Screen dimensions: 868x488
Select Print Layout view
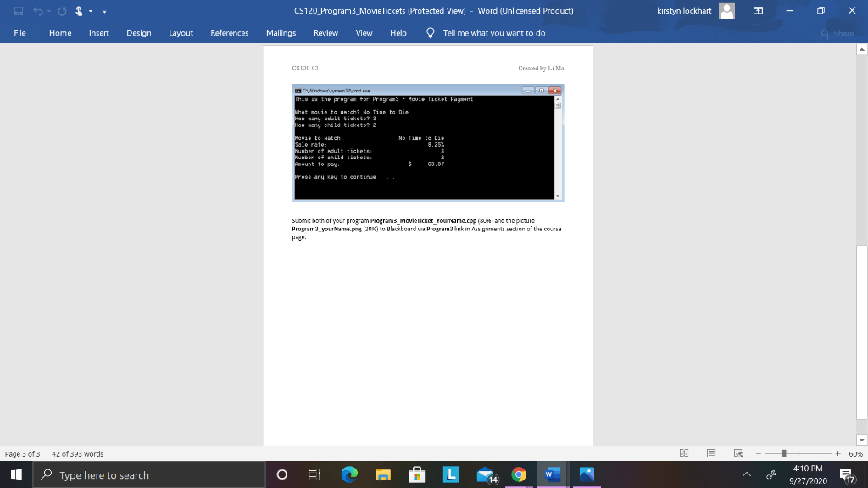pos(711,453)
